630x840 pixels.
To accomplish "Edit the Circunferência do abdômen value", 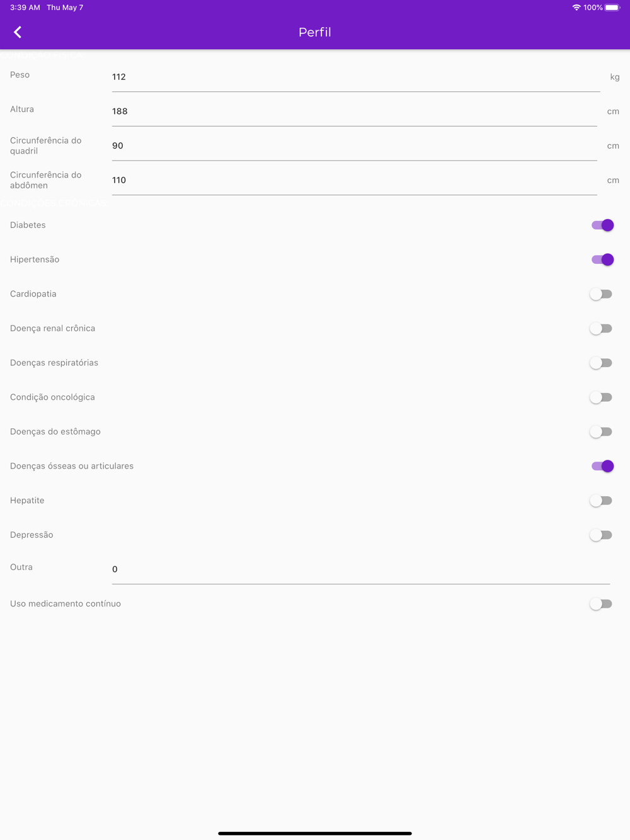I will tap(355, 180).
